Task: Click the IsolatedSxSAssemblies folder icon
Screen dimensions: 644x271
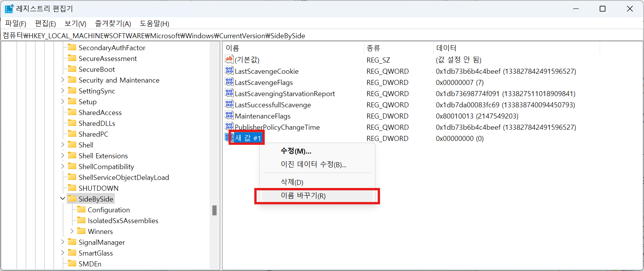Action: pyautogui.click(x=81, y=220)
